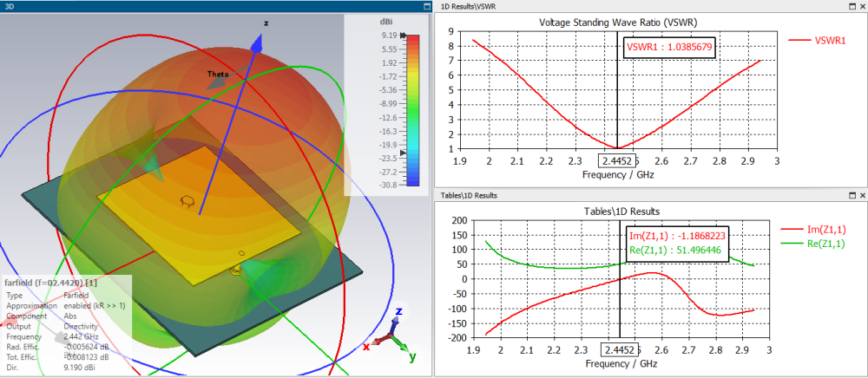
Task: Maximize the Tables\1D Results window
Action: [852, 196]
